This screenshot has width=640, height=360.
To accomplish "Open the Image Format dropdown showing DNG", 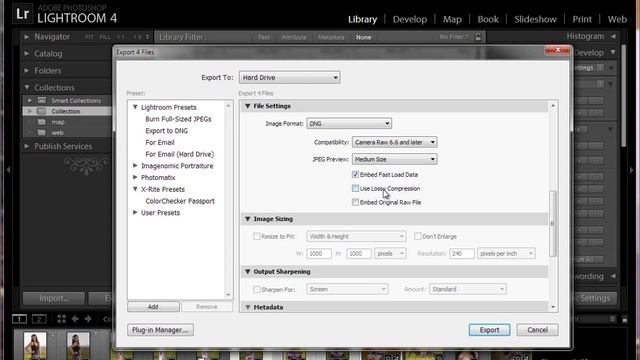I will tap(349, 123).
